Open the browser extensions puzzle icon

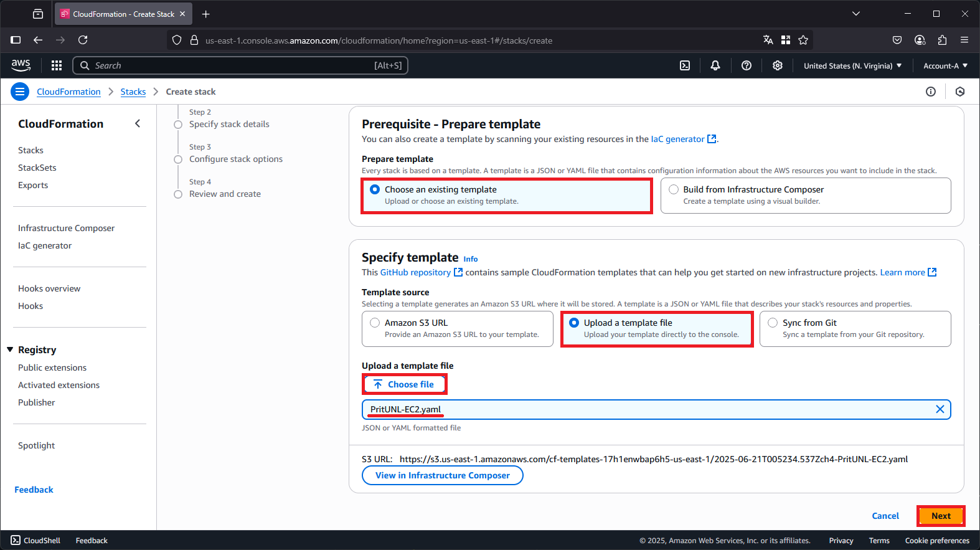pos(942,40)
